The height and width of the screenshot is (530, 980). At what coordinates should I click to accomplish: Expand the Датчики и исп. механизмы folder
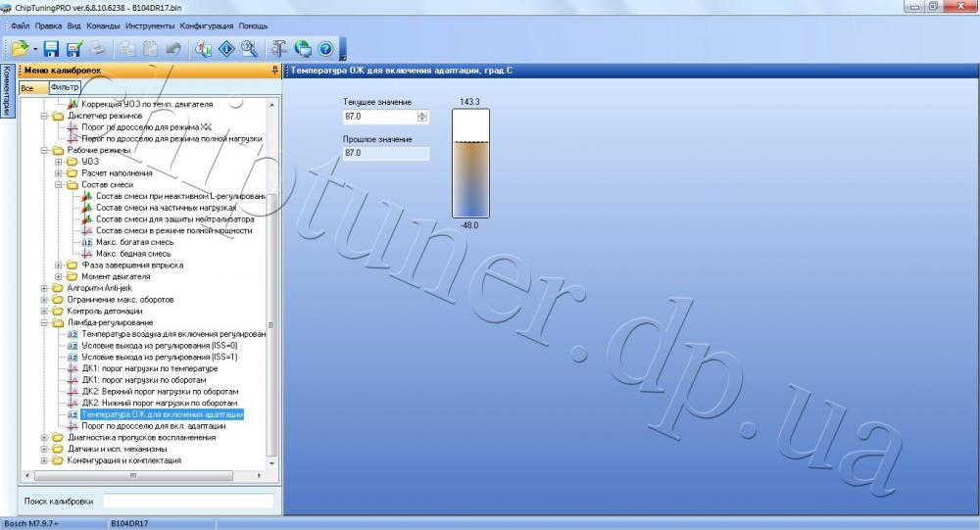(x=44, y=449)
